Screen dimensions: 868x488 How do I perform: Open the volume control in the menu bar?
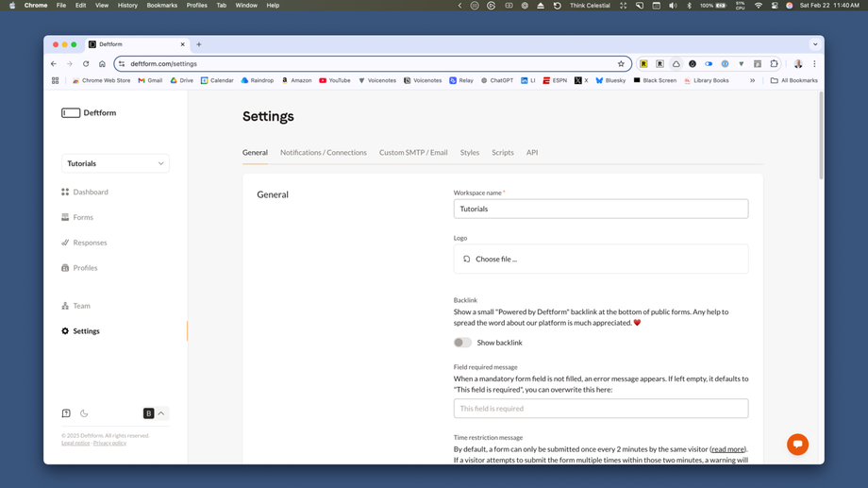pyautogui.click(x=673, y=5)
